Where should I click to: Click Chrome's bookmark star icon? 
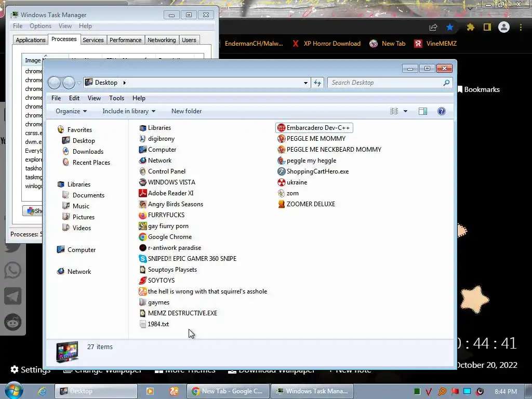coord(449,27)
